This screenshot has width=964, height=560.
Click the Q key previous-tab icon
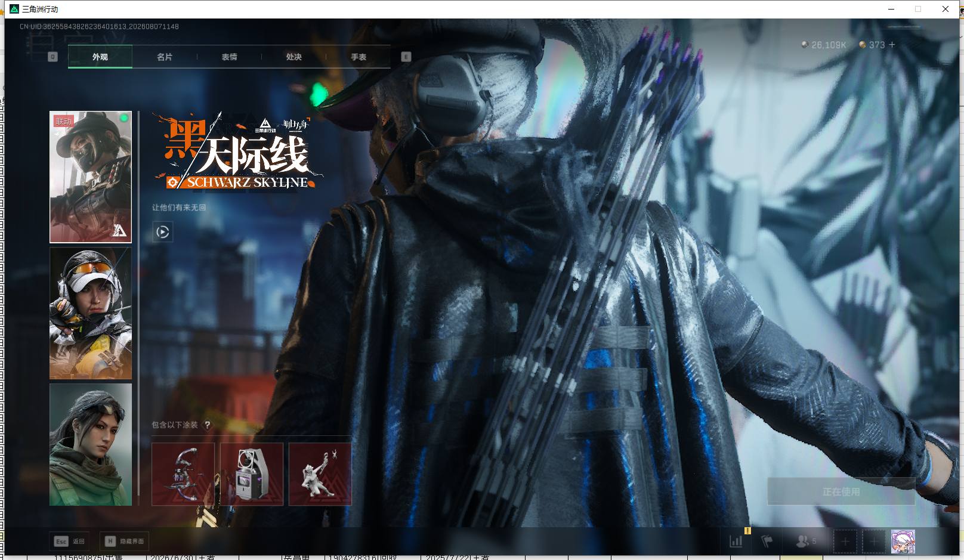[52, 57]
